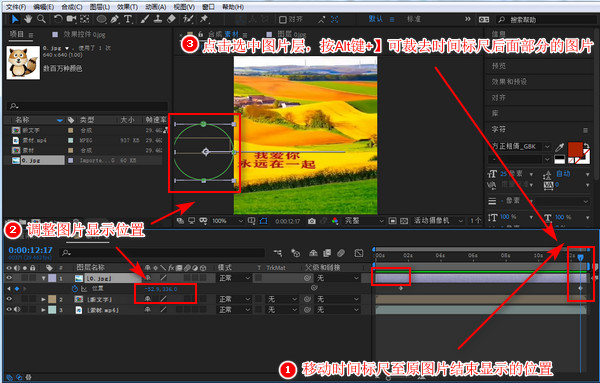Viewport: 600px width, 383px height.
Task: Select the Type text tool
Action: point(128,19)
